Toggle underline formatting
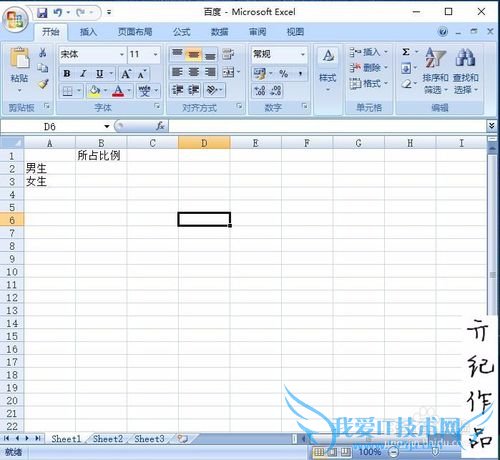500x460 pixels. coord(99,74)
